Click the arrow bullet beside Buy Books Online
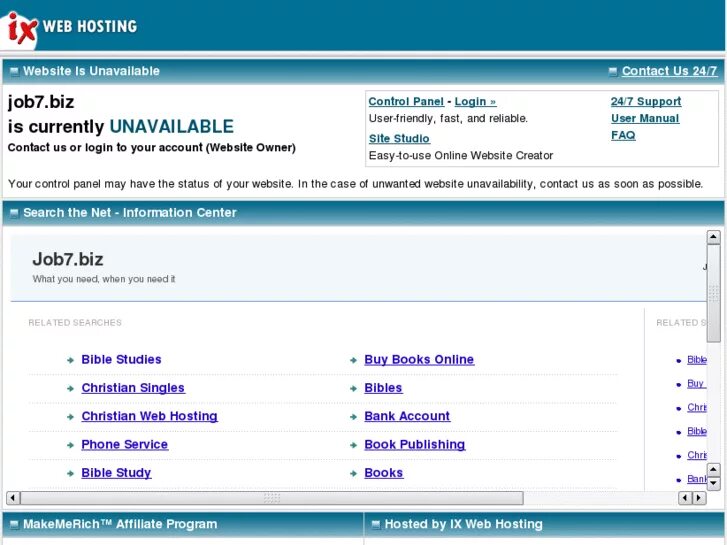The height and width of the screenshot is (545, 727). [x=353, y=360]
